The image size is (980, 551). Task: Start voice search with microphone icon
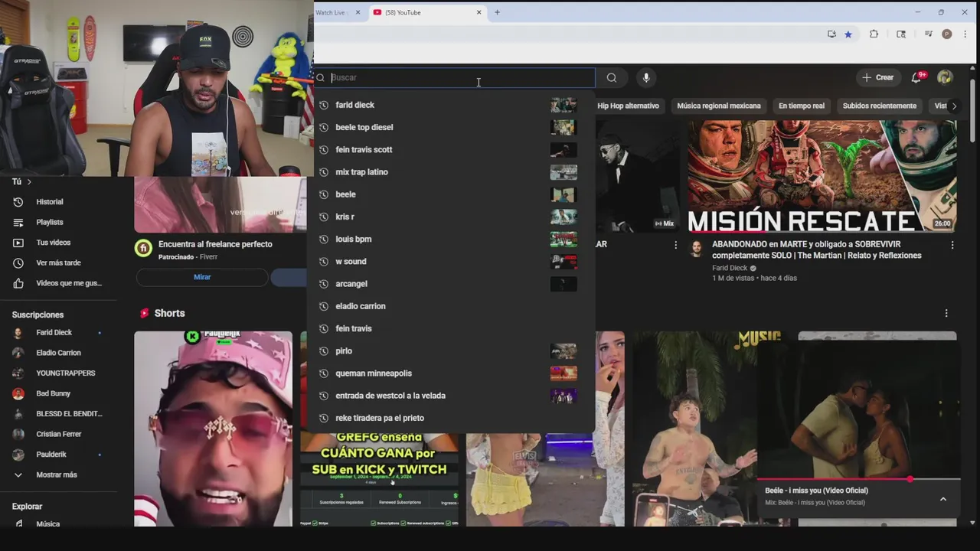pos(646,77)
